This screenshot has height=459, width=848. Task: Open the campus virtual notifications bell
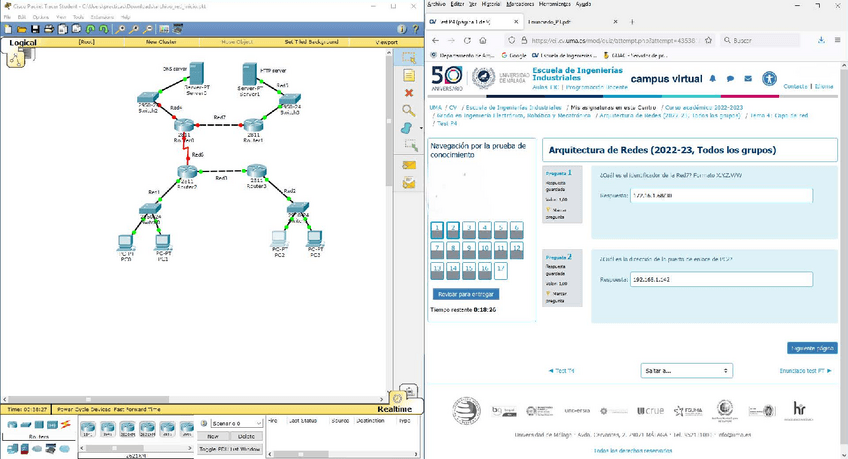(713, 78)
